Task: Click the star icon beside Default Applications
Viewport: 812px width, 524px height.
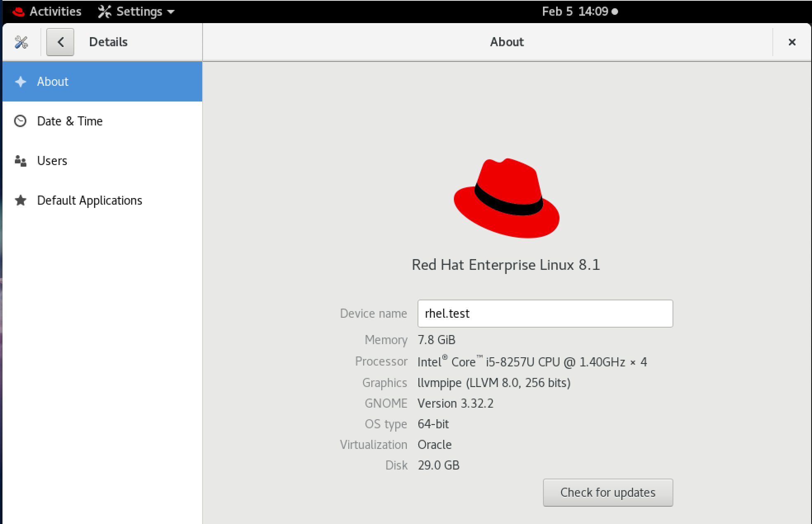Action: click(20, 200)
